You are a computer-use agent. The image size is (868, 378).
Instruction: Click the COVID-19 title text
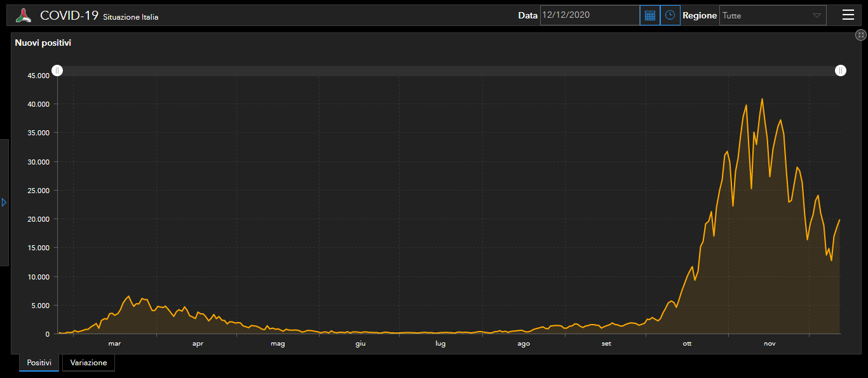point(69,16)
